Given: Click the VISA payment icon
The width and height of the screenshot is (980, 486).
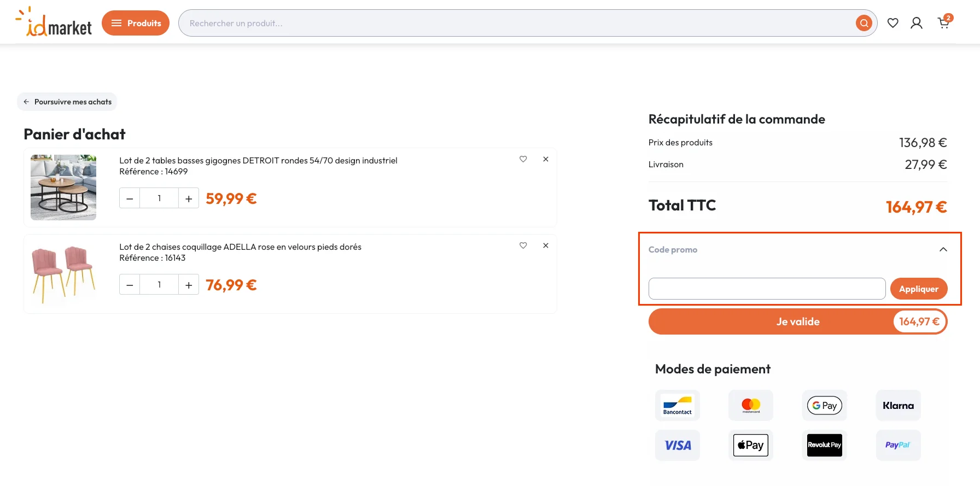Looking at the screenshot, I should pos(678,445).
